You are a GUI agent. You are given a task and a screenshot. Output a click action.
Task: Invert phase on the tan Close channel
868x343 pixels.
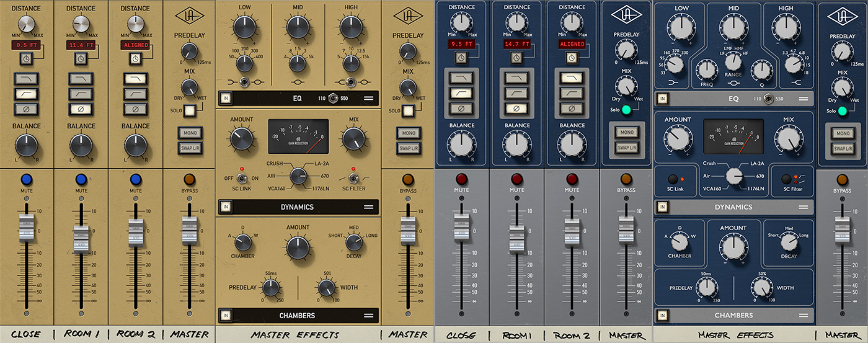point(27,110)
